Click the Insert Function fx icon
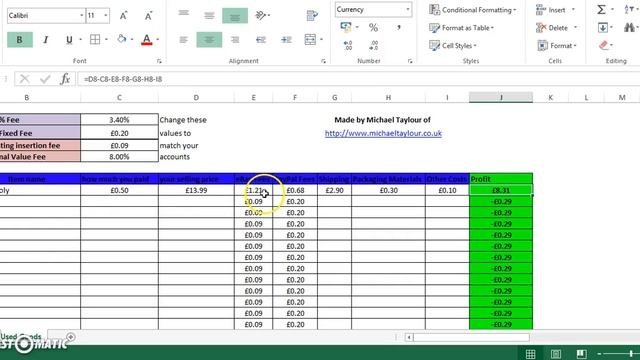640x360 pixels. point(65,79)
